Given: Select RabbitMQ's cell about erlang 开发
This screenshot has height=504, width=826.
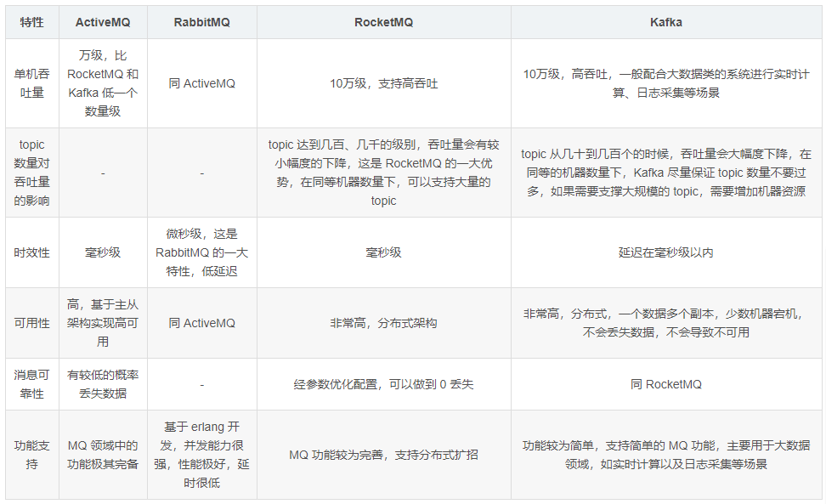Looking at the screenshot, I should (201, 455).
